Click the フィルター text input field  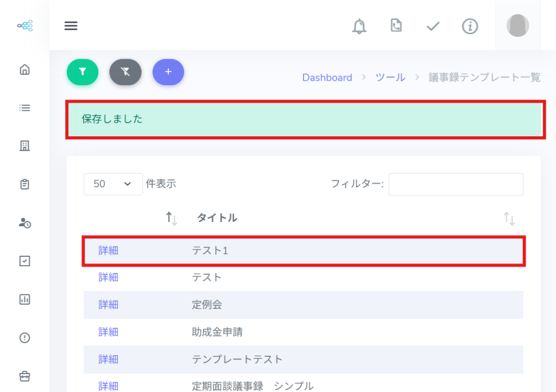point(456,184)
